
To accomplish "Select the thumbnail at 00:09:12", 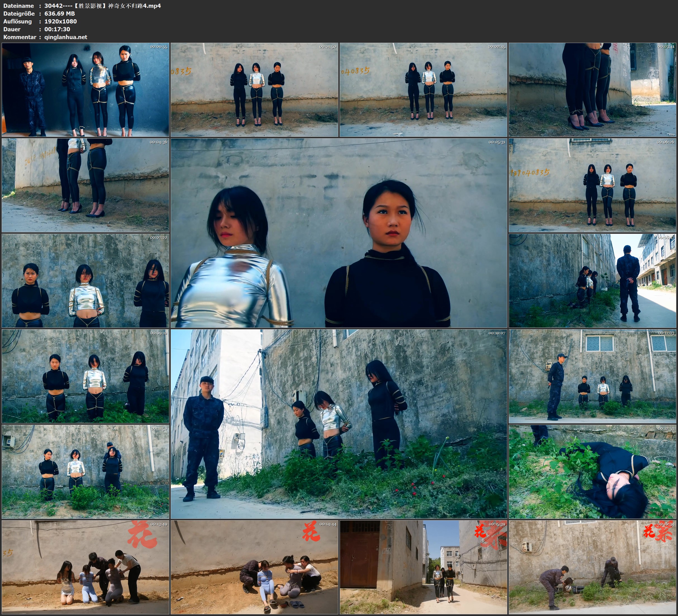I will 85,376.
